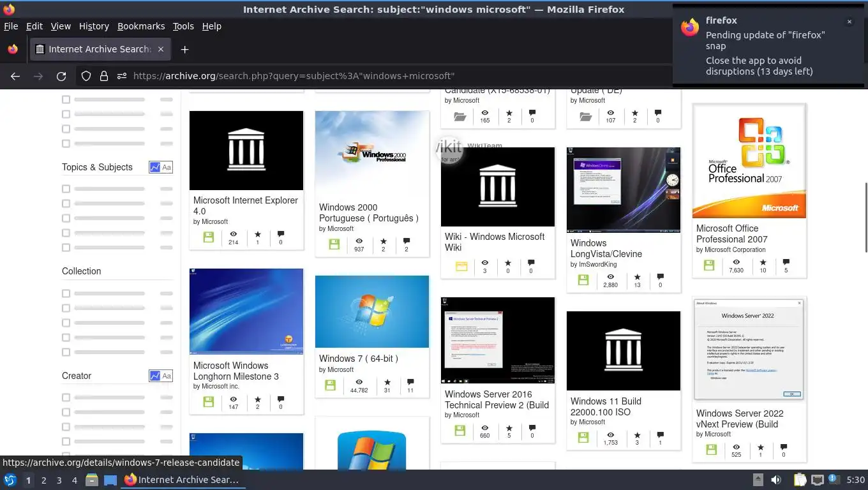868x490 pixels.
Task: Click views eye icon on Windows 7 (64-bit)
Action: pyautogui.click(x=359, y=382)
